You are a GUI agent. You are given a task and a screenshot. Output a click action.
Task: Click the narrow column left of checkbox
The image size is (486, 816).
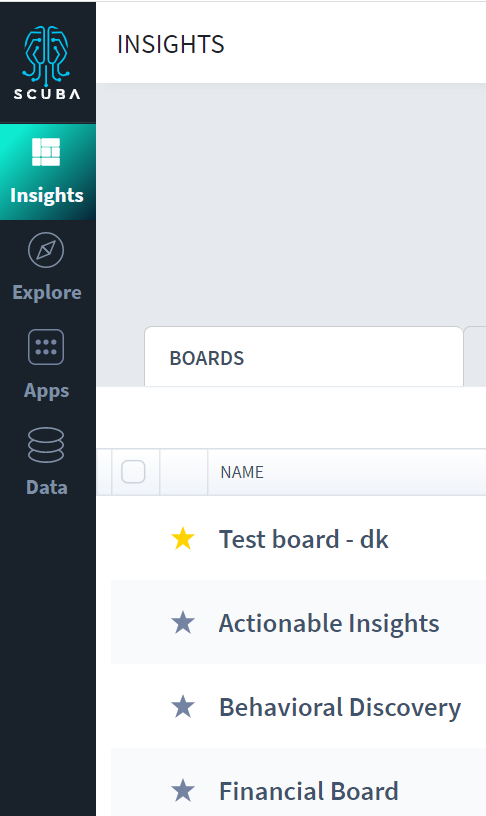pos(104,472)
